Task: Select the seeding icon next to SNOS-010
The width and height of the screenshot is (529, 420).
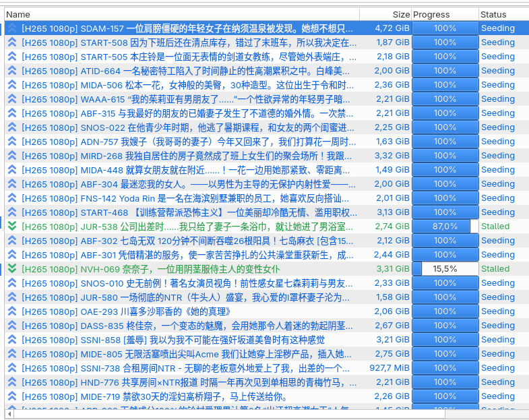Action: tap(12, 283)
